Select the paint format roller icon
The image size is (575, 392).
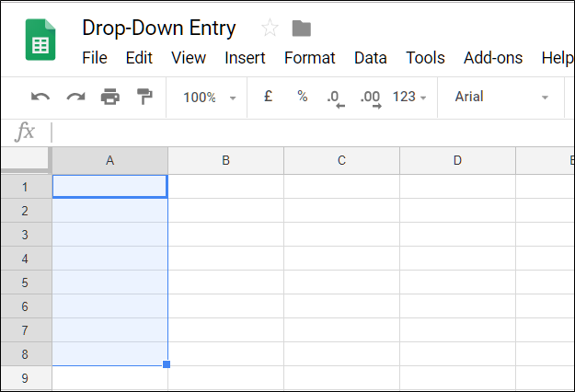[x=144, y=97]
